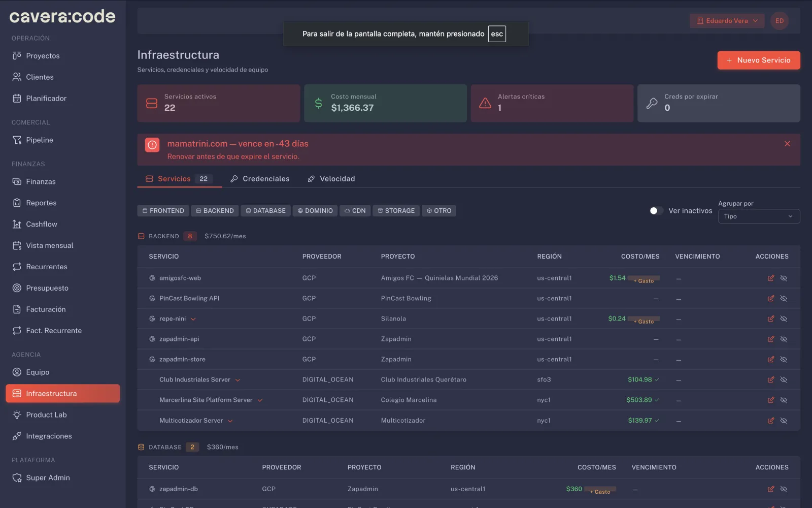Click the Creds por expirar key icon
The width and height of the screenshot is (812, 508).
[x=652, y=103]
